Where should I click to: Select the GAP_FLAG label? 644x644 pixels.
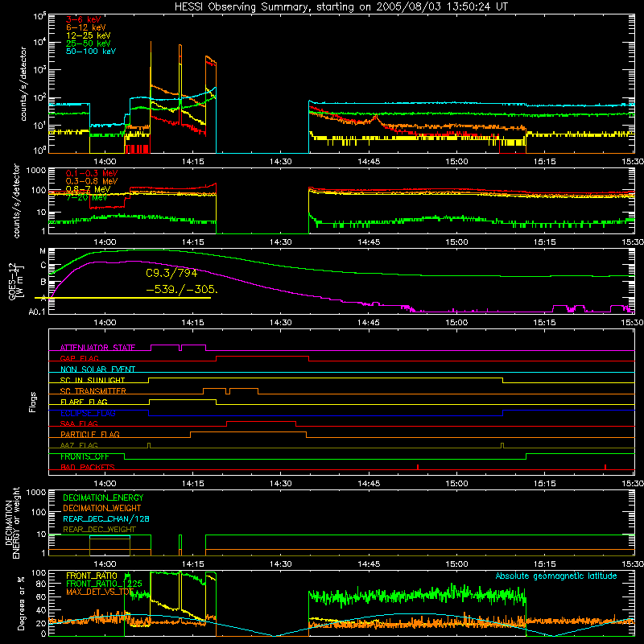click(79, 358)
